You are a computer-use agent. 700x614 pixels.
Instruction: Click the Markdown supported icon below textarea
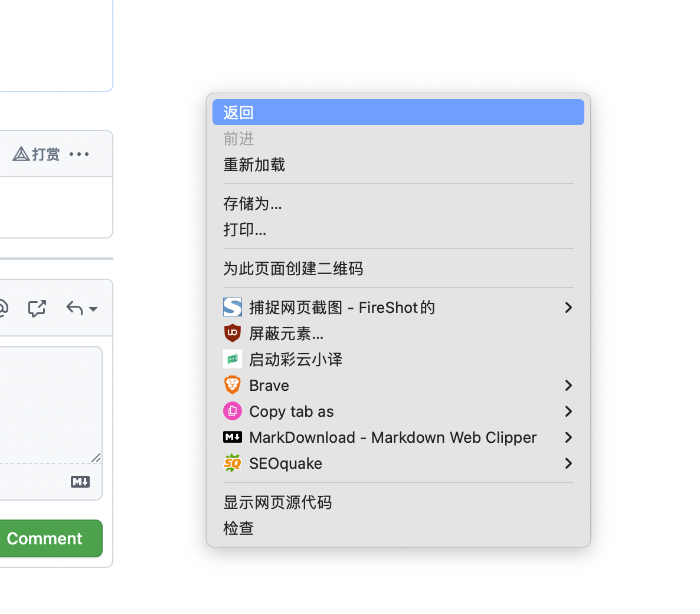pyautogui.click(x=80, y=481)
